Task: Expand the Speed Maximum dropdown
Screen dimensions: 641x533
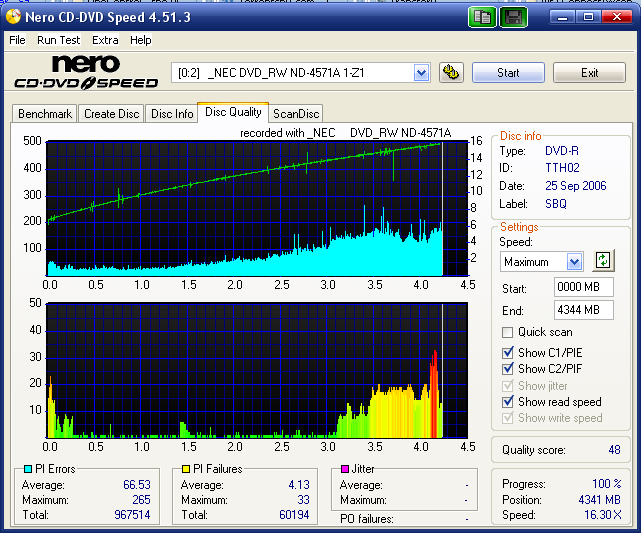Action: tap(574, 262)
